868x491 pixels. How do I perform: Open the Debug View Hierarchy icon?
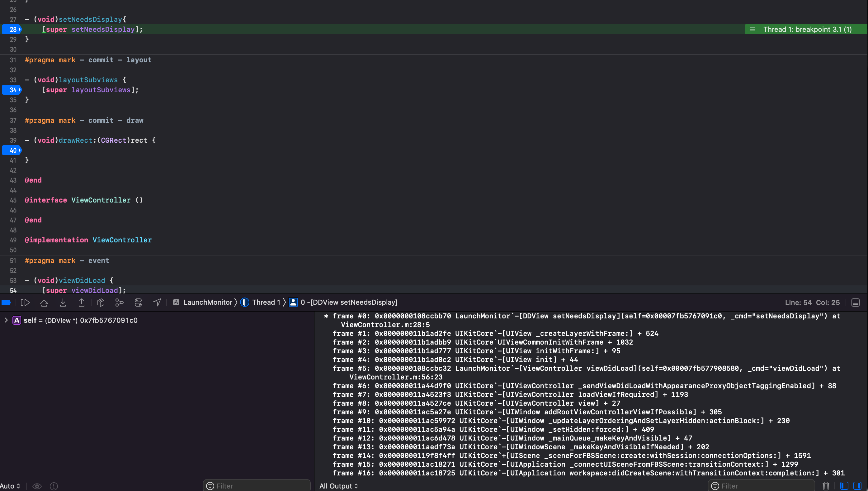coord(101,303)
